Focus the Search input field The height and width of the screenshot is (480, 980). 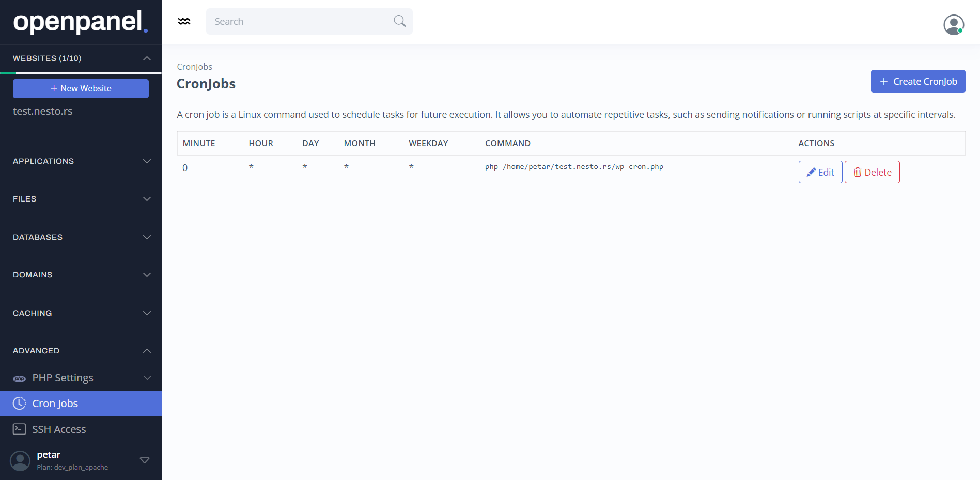pyautogui.click(x=300, y=21)
